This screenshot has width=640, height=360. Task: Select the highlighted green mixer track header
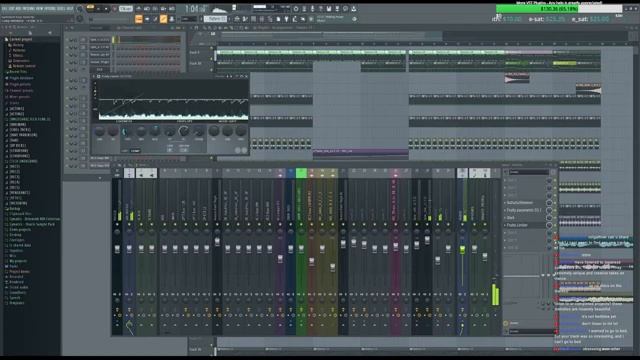301,173
